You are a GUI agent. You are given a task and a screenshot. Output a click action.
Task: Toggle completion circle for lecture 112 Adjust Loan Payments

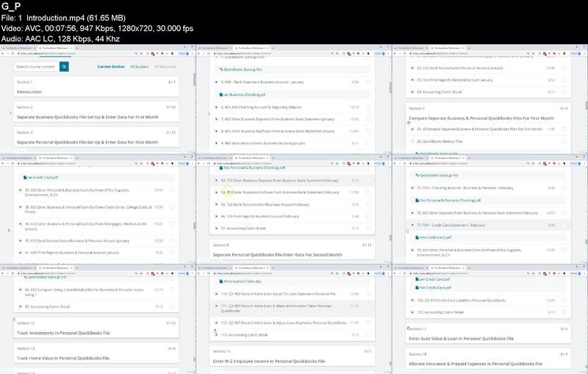(368, 323)
